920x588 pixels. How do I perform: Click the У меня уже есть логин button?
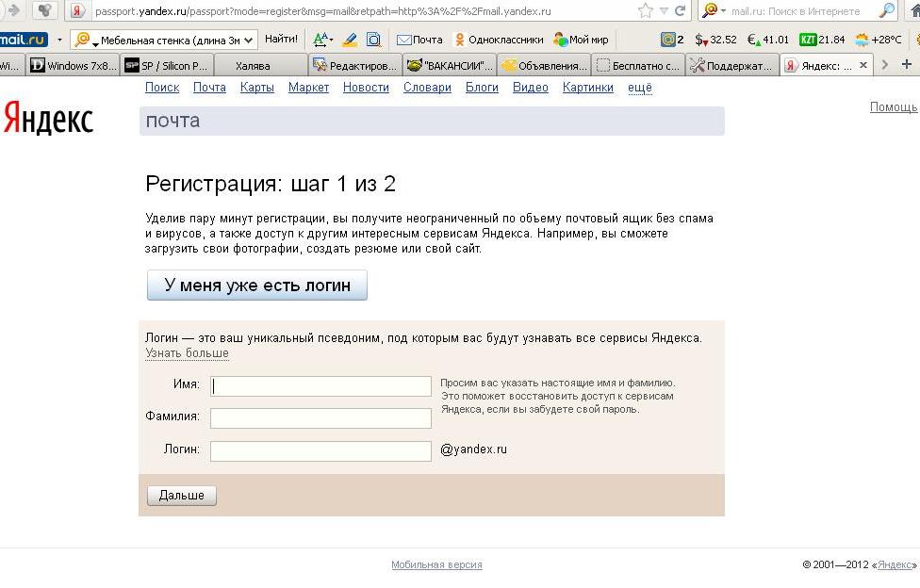[x=257, y=286]
